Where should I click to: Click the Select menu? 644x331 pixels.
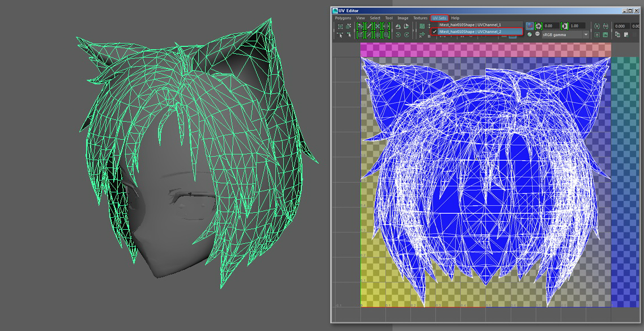(375, 18)
